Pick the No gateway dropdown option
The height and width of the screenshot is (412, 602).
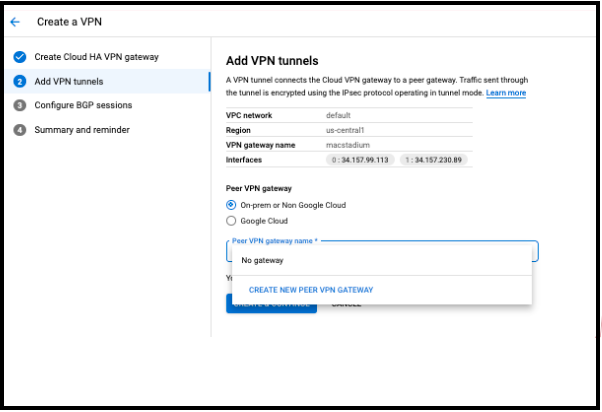click(x=263, y=260)
